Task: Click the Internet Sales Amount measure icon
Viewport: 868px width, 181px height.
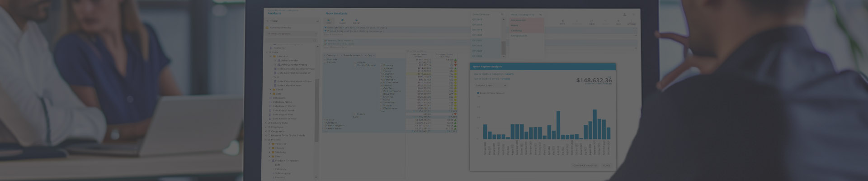Action: [x=325, y=41]
